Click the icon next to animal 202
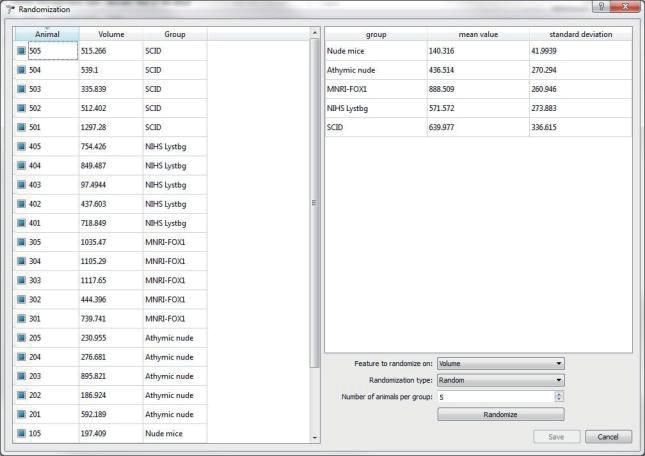The width and height of the screenshot is (645, 456). (21, 395)
